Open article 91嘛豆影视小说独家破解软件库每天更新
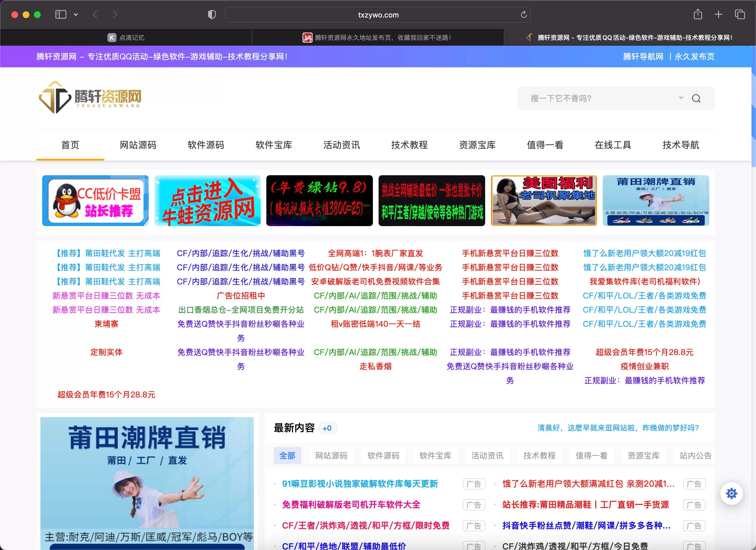This screenshot has width=756, height=550. [360, 484]
